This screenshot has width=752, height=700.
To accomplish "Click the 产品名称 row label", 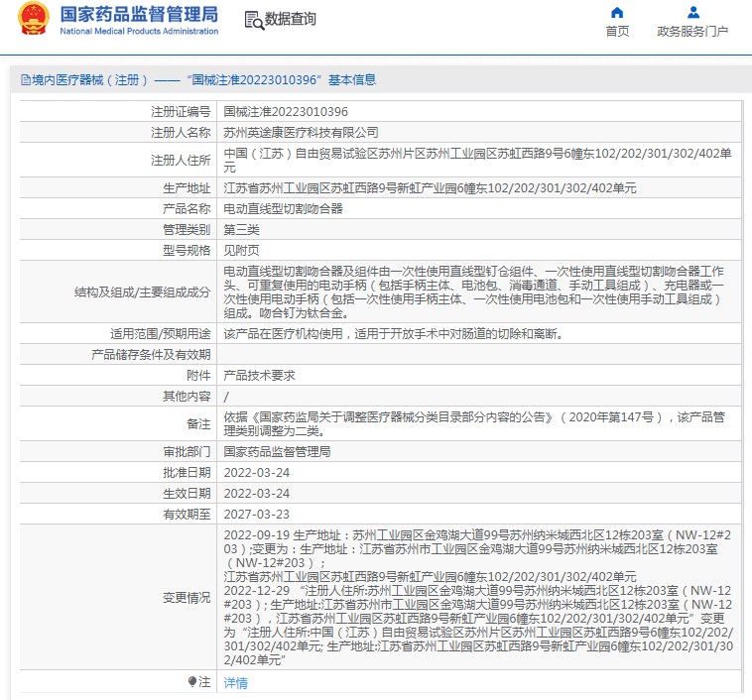I will pyautogui.click(x=187, y=209).
